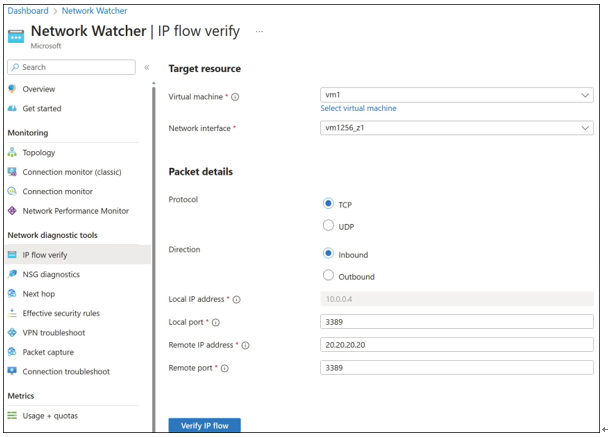Click the Network Performance Monitor diamond icon

pos(12,211)
